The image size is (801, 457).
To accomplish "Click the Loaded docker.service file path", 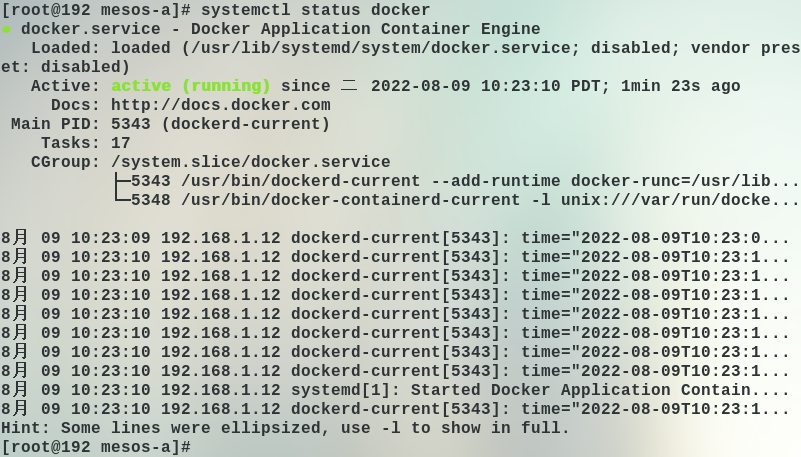I will click(x=375, y=49).
